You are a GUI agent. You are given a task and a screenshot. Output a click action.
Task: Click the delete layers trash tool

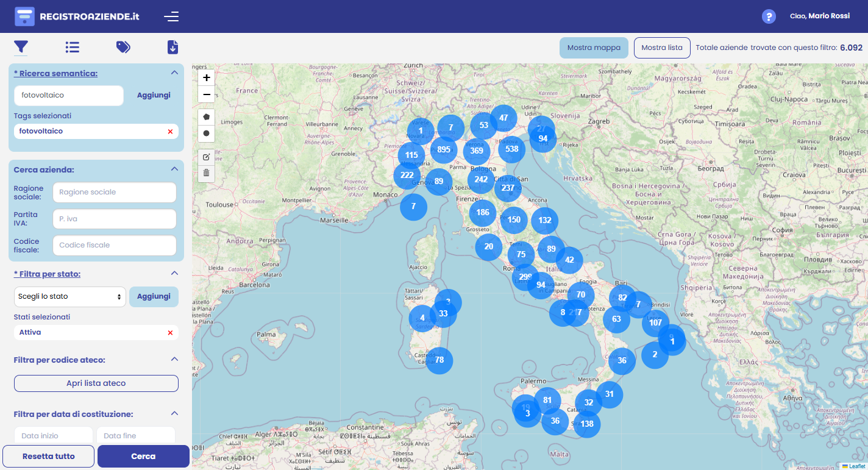pyautogui.click(x=207, y=173)
